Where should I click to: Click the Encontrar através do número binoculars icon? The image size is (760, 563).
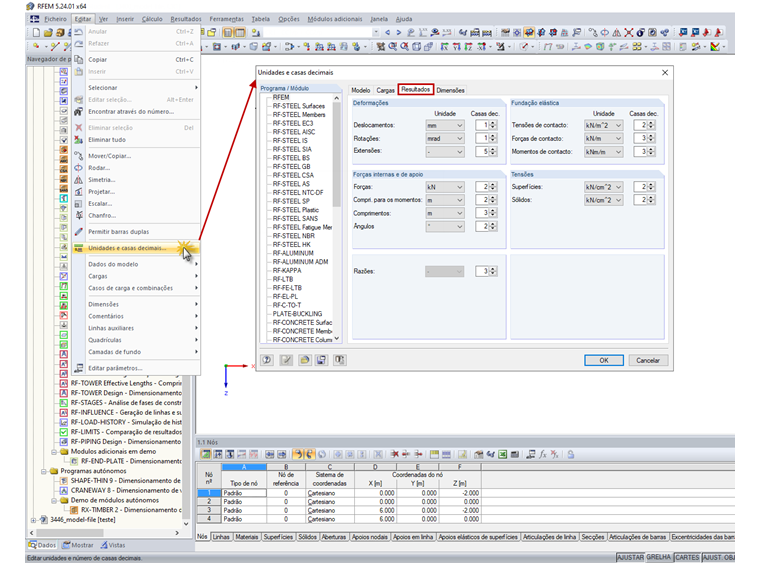coord(79,111)
